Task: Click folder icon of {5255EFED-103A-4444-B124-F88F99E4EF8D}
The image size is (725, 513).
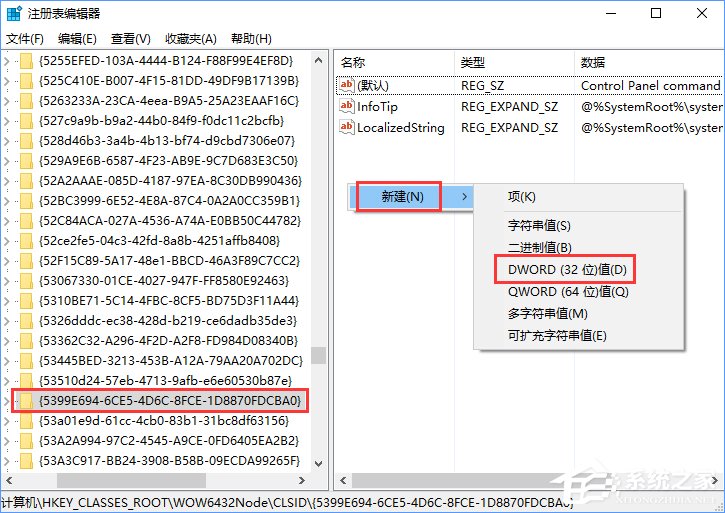Action: point(26,61)
